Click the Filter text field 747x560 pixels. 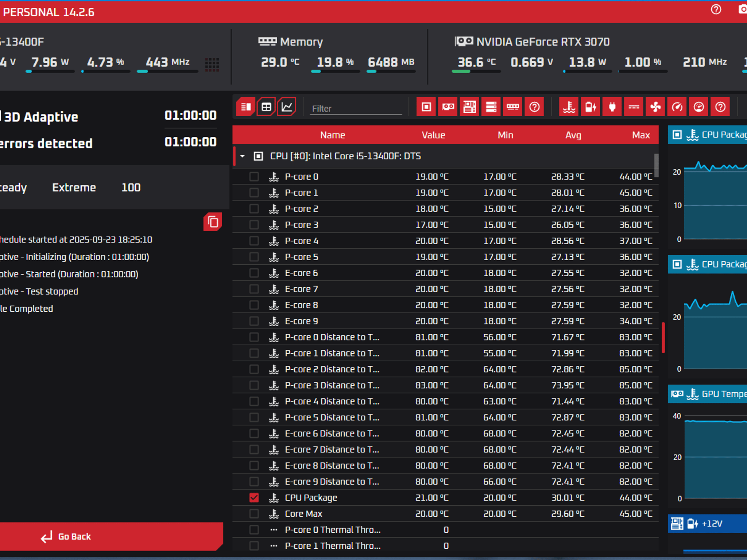(356, 108)
